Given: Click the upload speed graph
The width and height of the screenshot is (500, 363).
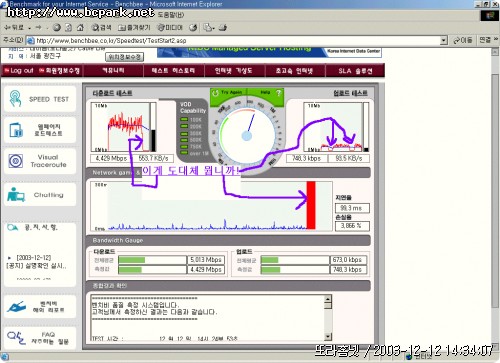Looking at the screenshot, I should pyautogui.click(x=332, y=127).
